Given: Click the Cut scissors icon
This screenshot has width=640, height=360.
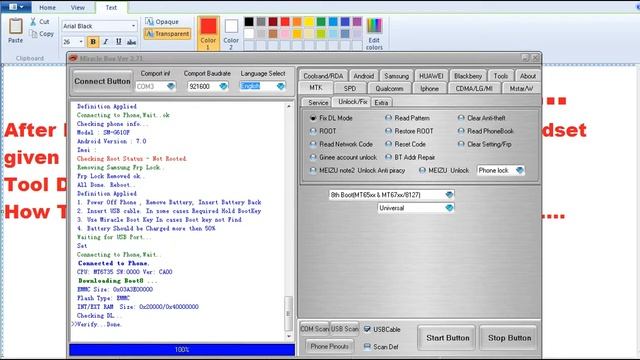Looking at the screenshot, I should [x=33, y=22].
